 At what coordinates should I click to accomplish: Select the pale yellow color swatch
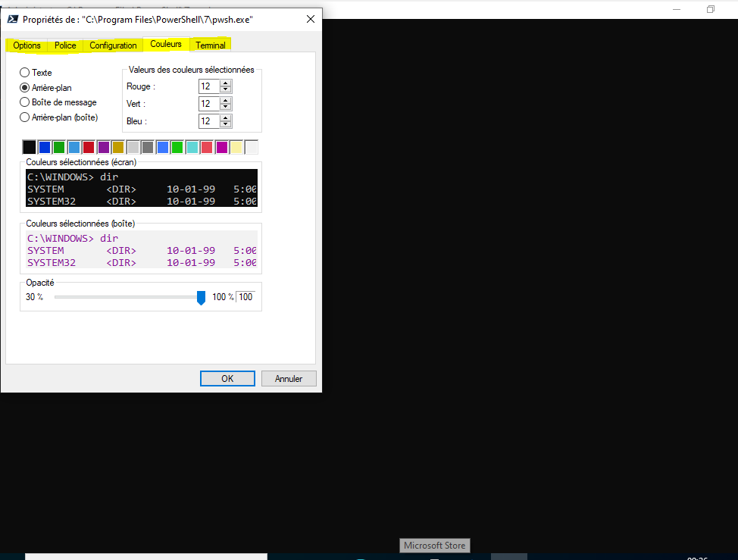tap(236, 147)
